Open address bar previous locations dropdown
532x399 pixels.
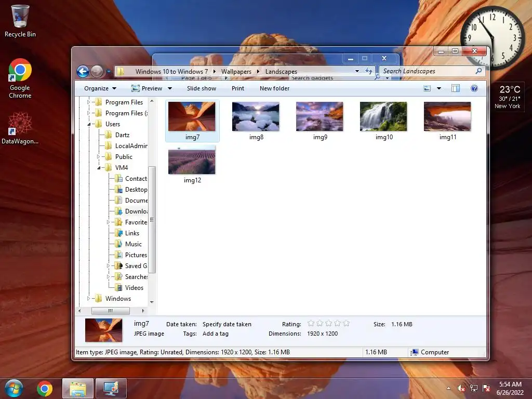[357, 71]
